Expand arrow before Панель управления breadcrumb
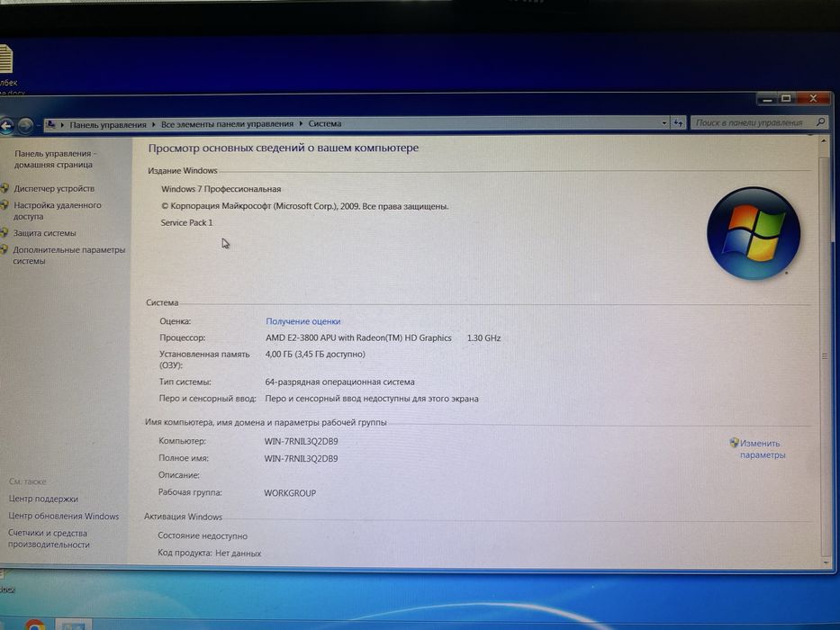Screen dimensions: 840x630 tap(62, 125)
